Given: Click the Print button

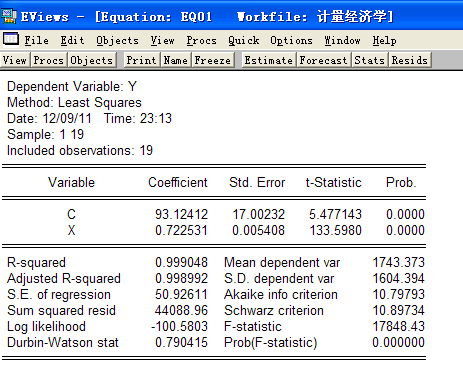Looking at the screenshot, I should coord(141,60).
